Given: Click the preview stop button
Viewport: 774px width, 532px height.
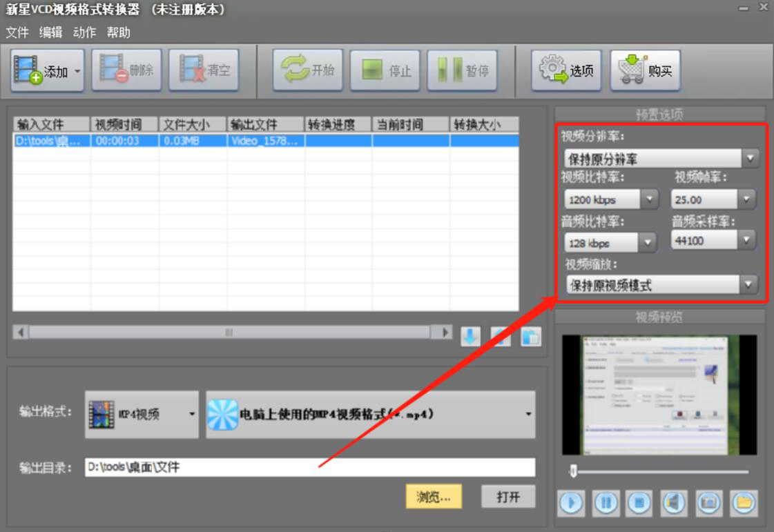Looking at the screenshot, I should click(639, 503).
